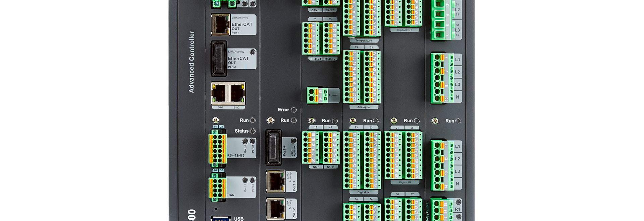Click the Status LED indicator
The height and width of the screenshot is (221, 644).
coord(253,131)
